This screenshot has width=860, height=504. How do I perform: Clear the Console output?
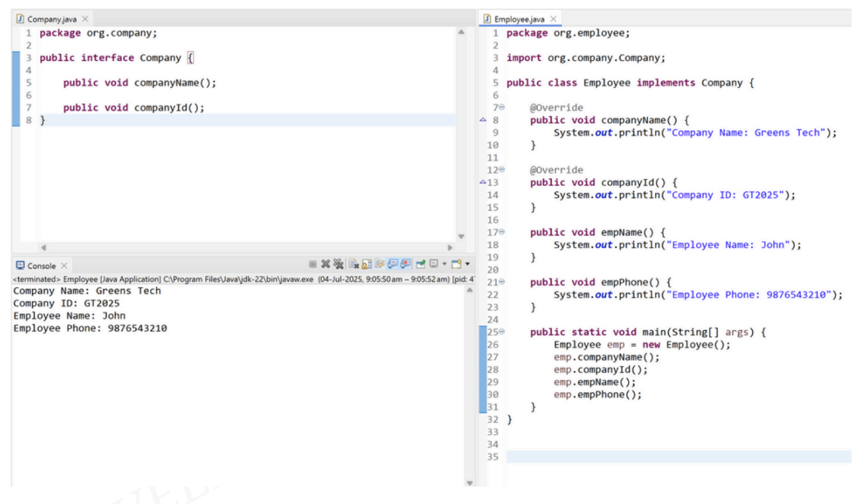pos(354,264)
